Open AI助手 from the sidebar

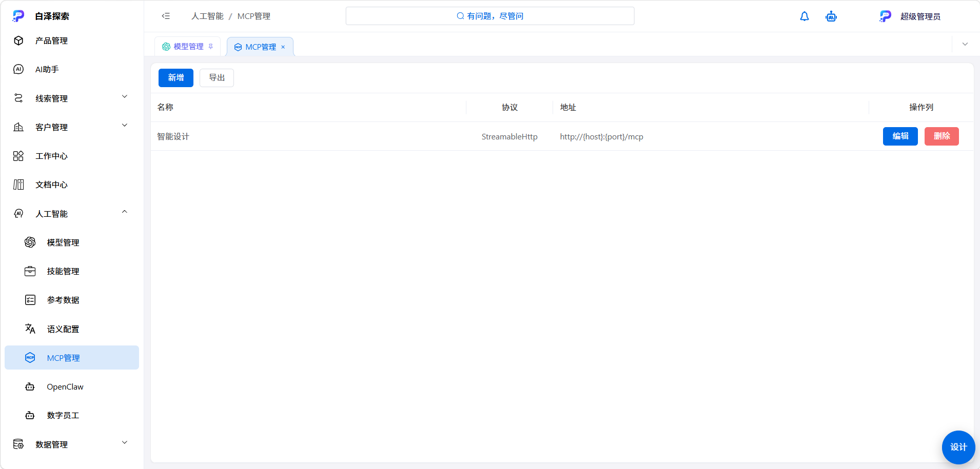pos(72,69)
